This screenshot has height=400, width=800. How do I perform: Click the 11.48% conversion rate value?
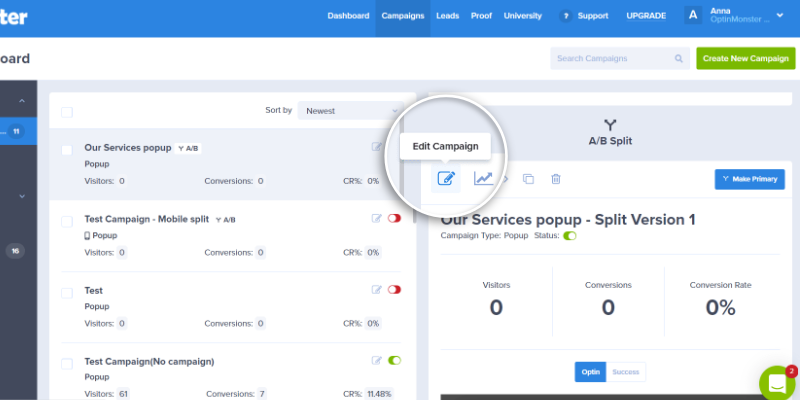[379, 394]
